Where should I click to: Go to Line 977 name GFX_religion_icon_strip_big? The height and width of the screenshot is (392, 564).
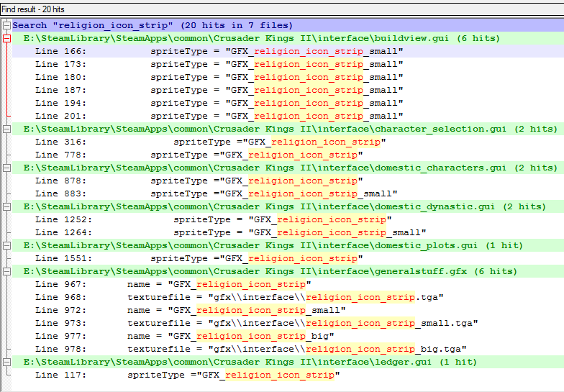coord(288,337)
